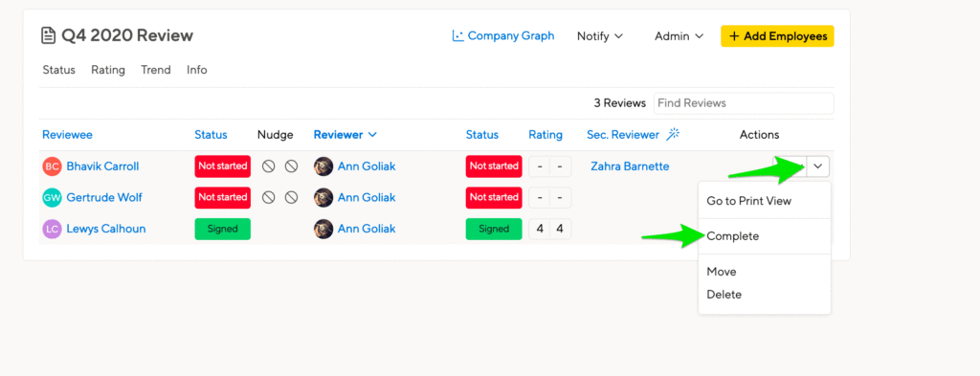Click Ann Goliak reviewer link for Gertrude Wolf

(367, 197)
